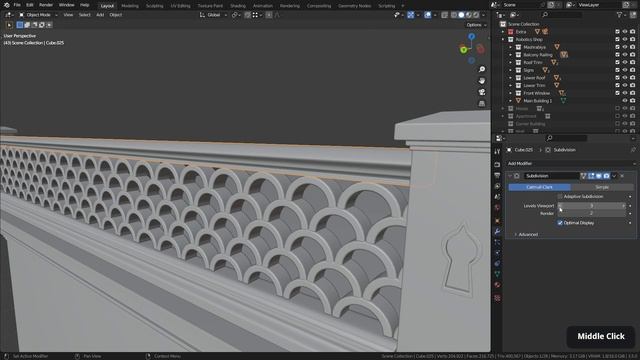Decrease Levels Viewport with left arrow

560,206
